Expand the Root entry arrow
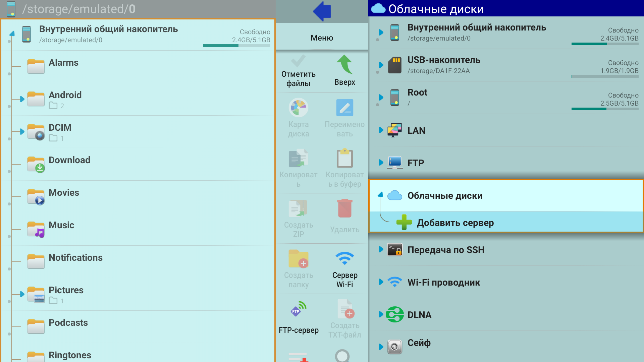The image size is (644, 362). 381,98
